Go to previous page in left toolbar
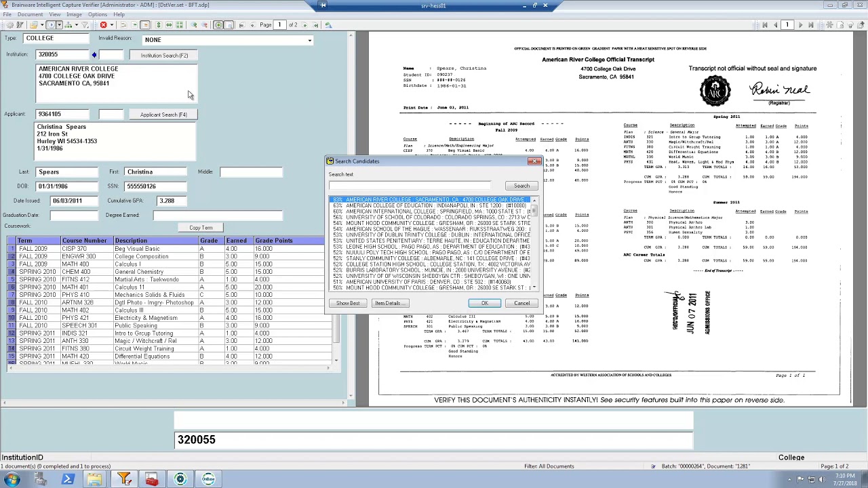The width and height of the screenshot is (868, 488). pos(253,25)
